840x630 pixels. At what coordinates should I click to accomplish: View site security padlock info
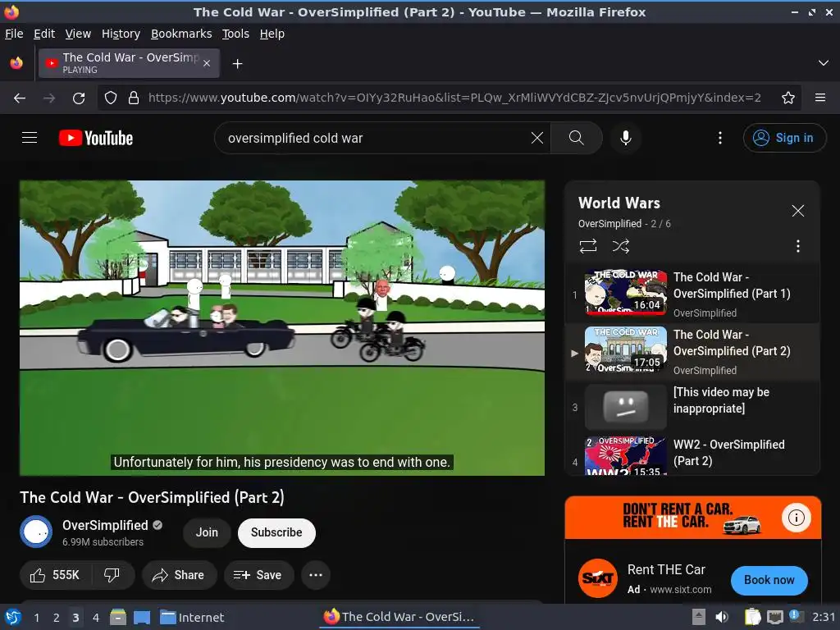coord(134,98)
